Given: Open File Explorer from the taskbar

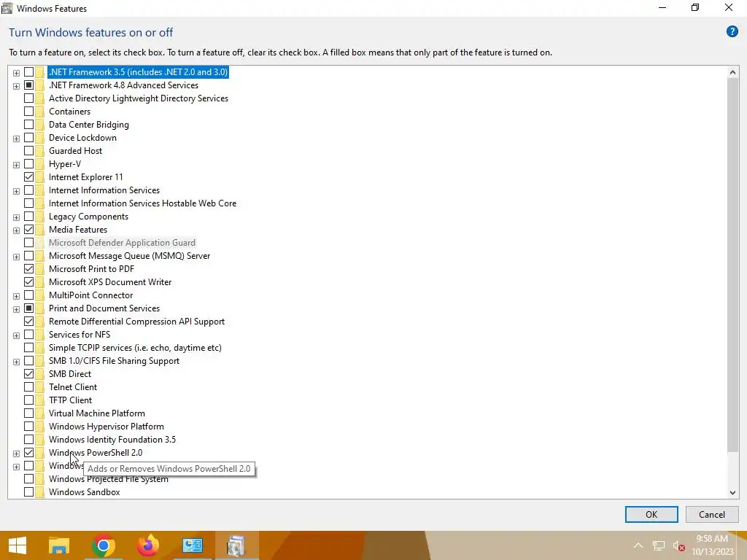Looking at the screenshot, I should tap(59, 545).
